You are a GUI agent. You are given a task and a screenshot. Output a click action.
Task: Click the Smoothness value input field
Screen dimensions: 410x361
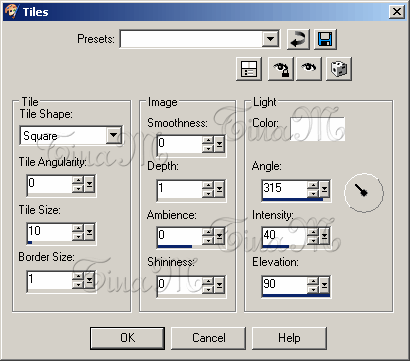click(x=180, y=145)
